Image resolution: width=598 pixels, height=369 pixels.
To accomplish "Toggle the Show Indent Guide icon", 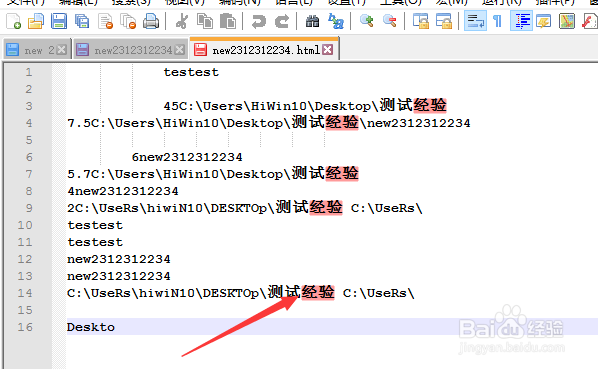I will [521, 21].
